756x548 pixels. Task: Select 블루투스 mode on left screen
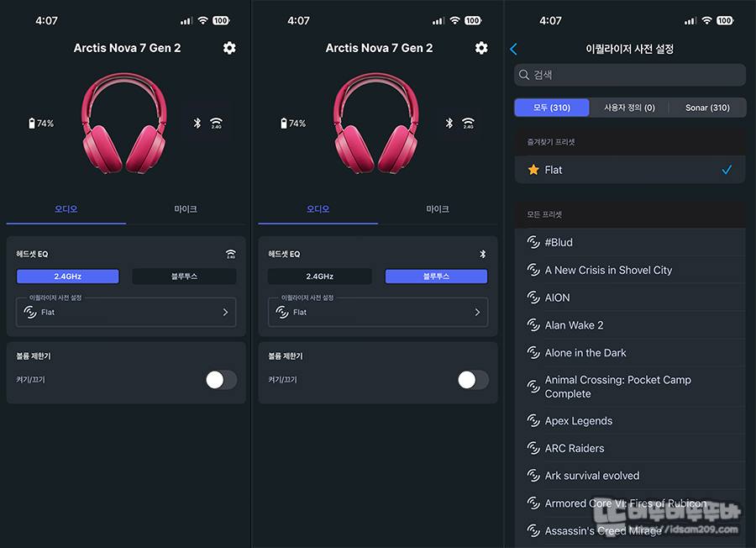184,277
